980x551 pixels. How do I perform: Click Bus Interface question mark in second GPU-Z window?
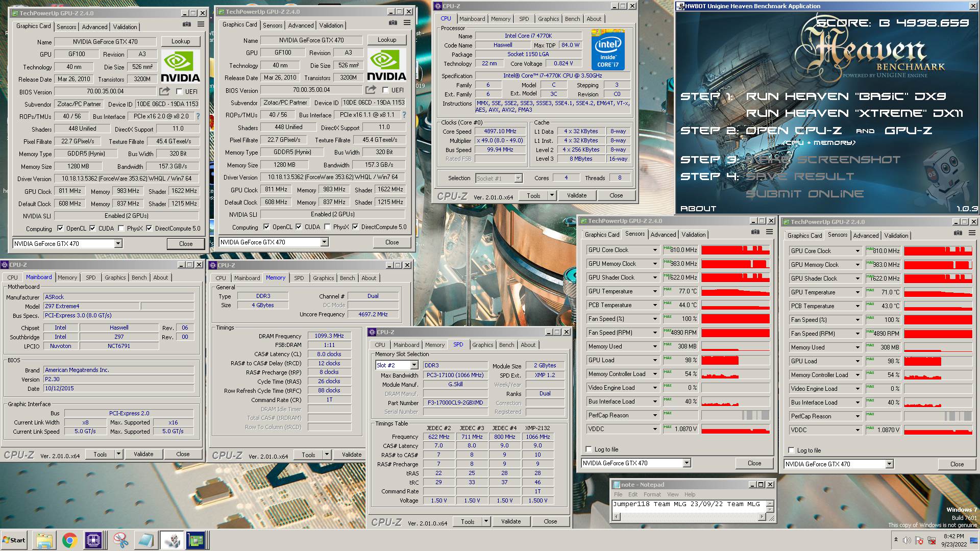pyautogui.click(x=404, y=115)
